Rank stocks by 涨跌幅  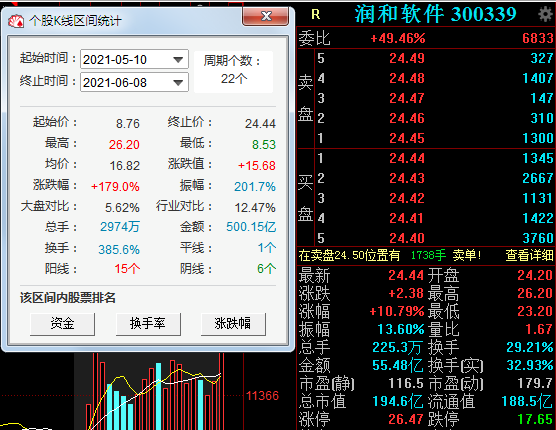pos(233,324)
